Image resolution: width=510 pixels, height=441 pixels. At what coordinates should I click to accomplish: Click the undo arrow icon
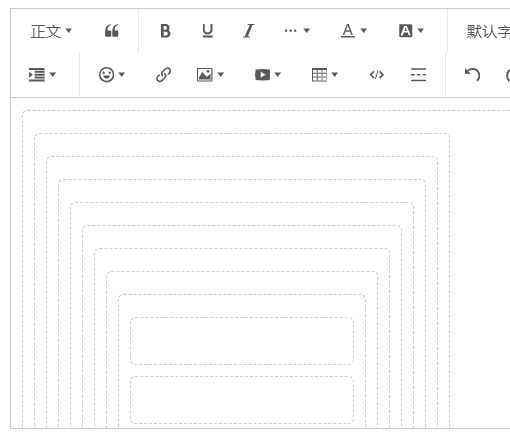coord(473,74)
